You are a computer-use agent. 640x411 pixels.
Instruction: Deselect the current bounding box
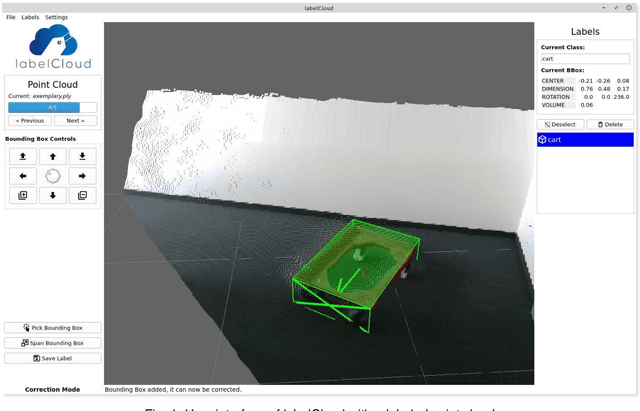coord(560,124)
